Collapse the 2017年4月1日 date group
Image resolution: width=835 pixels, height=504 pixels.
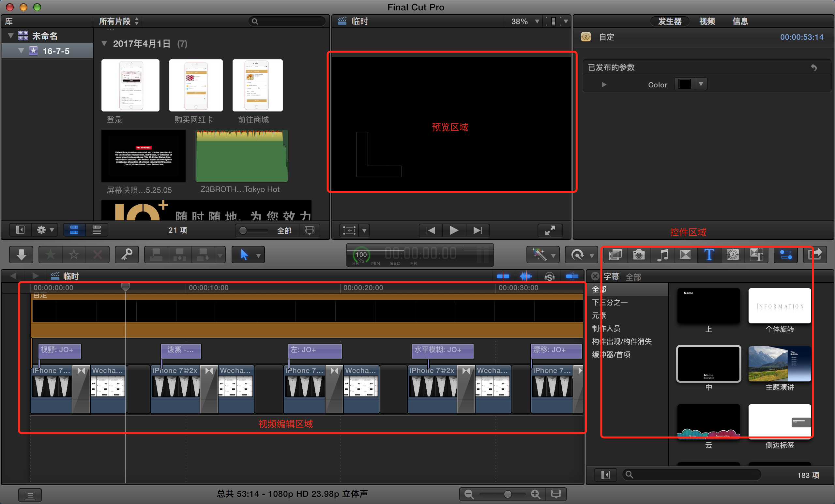(x=104, y=44)
